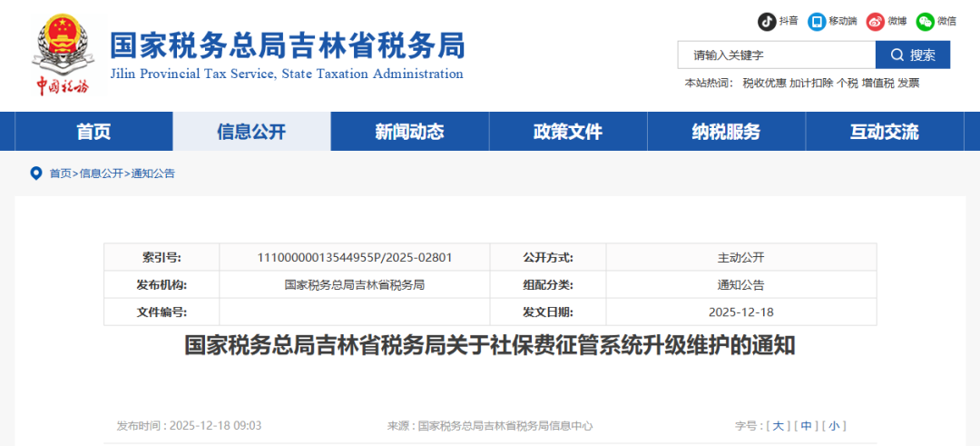Go to 新闻动态 in the navigation bar
Viewport: 980px width, 446px height.
409,132
